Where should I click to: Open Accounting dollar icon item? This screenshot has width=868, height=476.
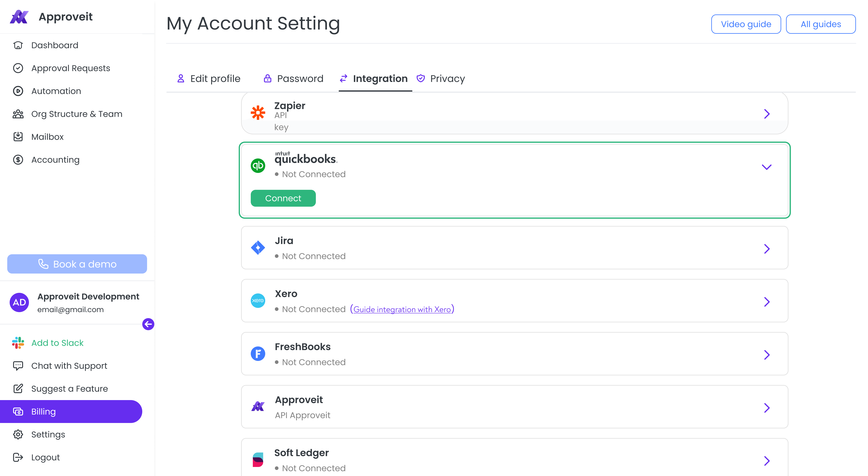click(18, 160)
